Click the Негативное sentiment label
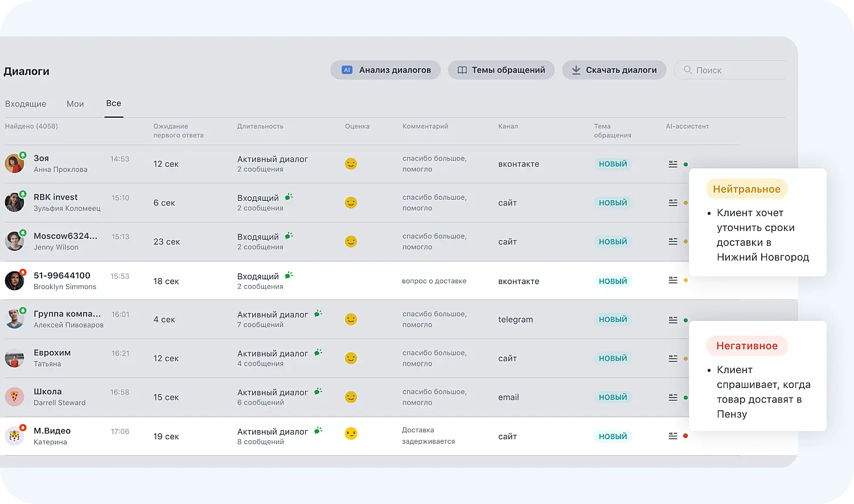Screen dimensions: 854x504 [746, 346]
